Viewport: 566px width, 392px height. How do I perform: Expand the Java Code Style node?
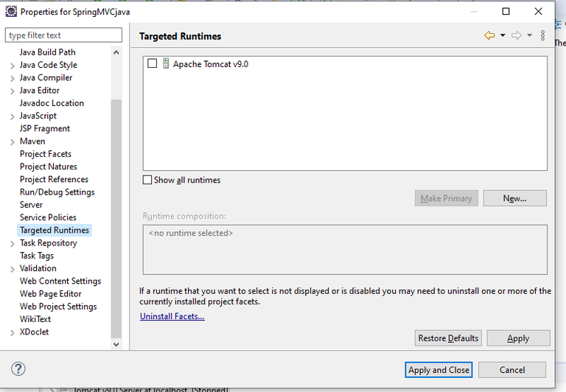tap(13, 66)
